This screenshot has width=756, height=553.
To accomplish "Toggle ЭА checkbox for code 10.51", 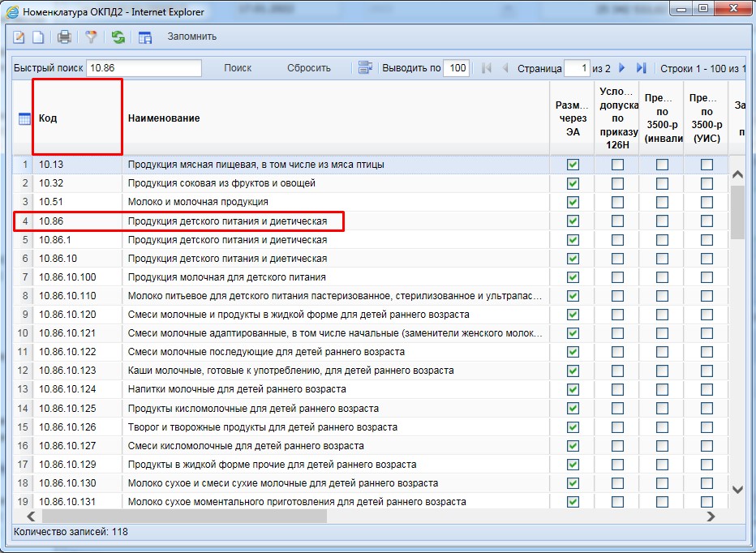I will pos(573,203).
